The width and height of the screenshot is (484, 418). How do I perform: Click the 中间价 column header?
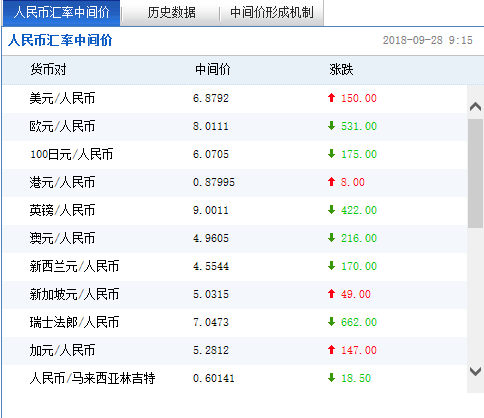coord(213,69)
